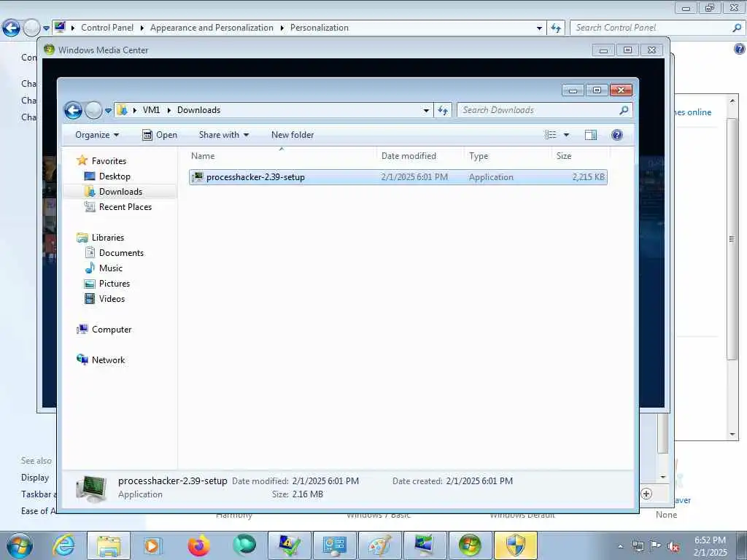Click the Computer icon in navigation pane

[x=82, y=329]
